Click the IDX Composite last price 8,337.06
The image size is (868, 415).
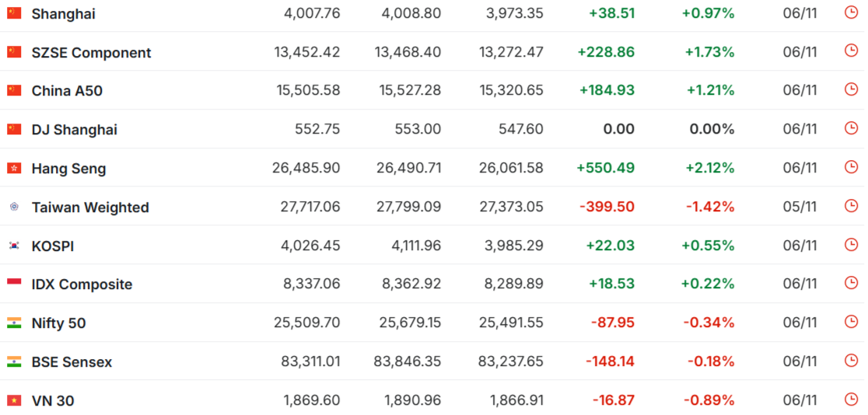coord(311,284)
